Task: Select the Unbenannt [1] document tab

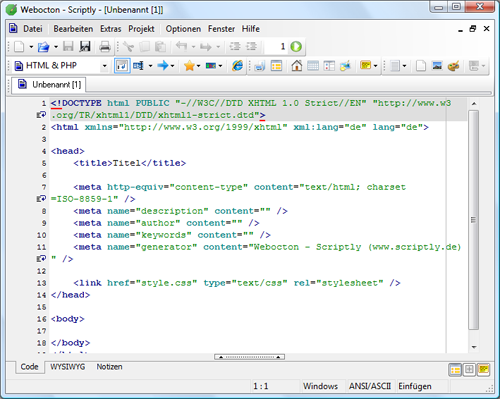Action: point(49,85)
